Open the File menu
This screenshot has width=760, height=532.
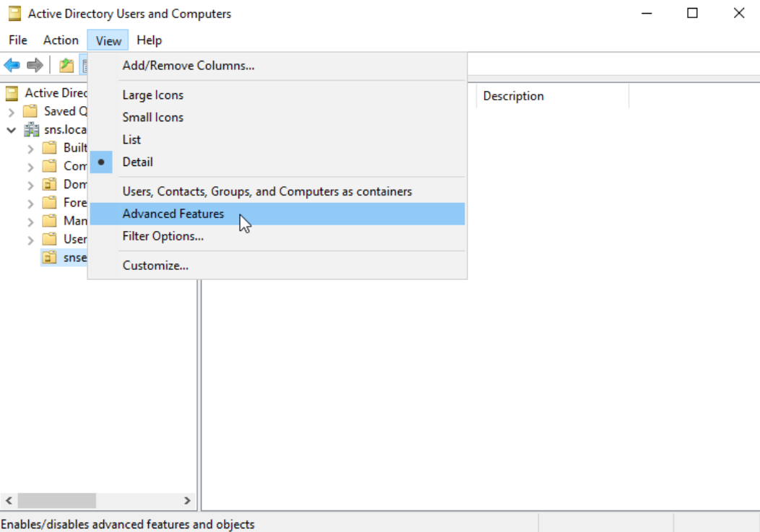click(18, 40)
